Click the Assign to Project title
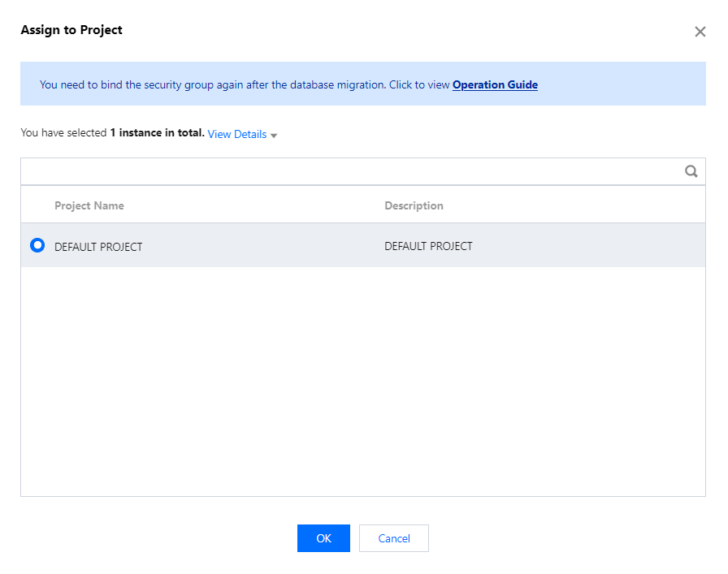Screen dimensions: 728x574 pyautogui.click(x=71, y=30)
